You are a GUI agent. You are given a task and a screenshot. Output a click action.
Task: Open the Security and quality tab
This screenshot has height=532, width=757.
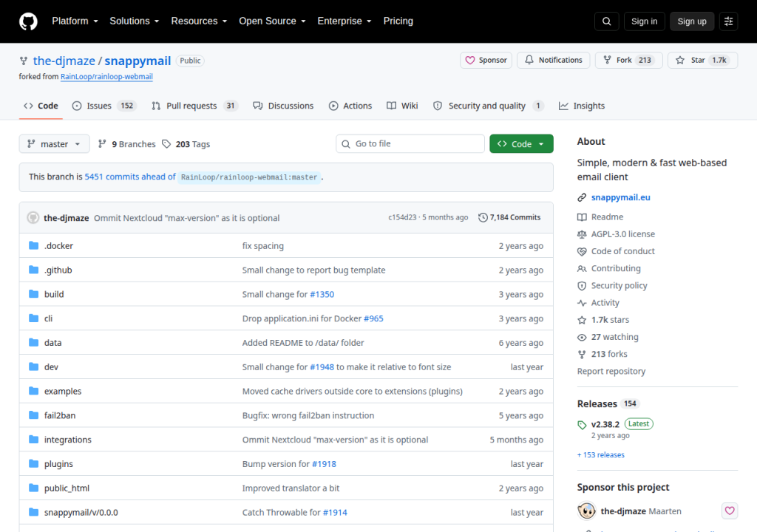click(489, 106)
